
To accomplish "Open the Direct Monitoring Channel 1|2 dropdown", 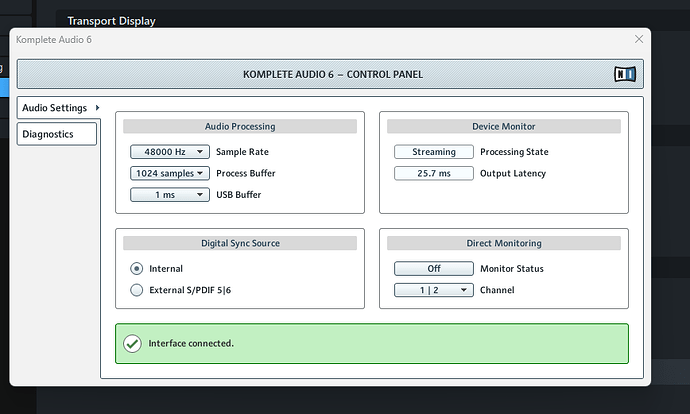I will tap(434, 290).
